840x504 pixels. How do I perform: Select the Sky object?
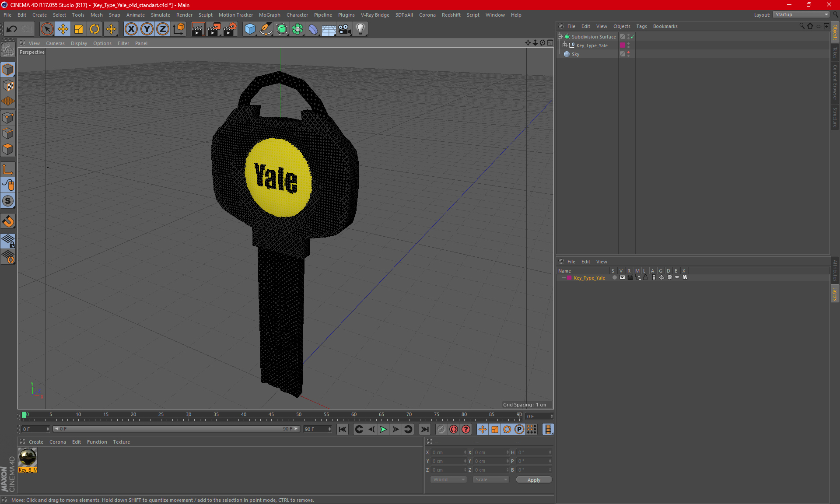[x=575, y=54]
